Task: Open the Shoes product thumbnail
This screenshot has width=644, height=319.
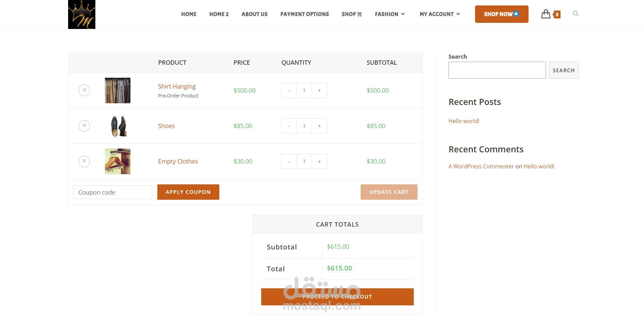Action: (x=117, y=126)
